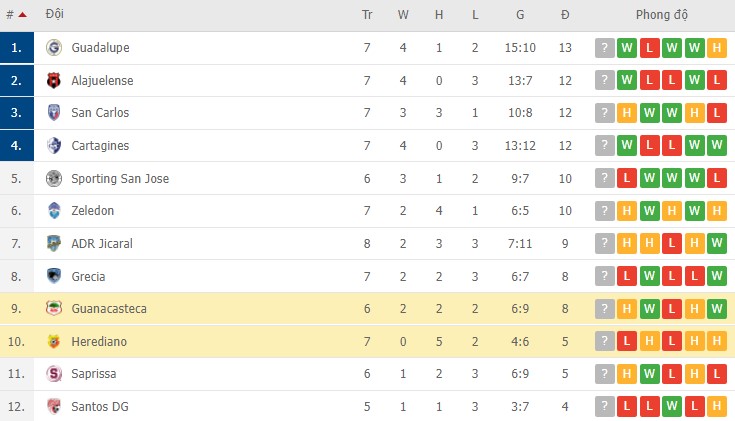
Task: Click the Herediano team crest
Action: [54, 342]
